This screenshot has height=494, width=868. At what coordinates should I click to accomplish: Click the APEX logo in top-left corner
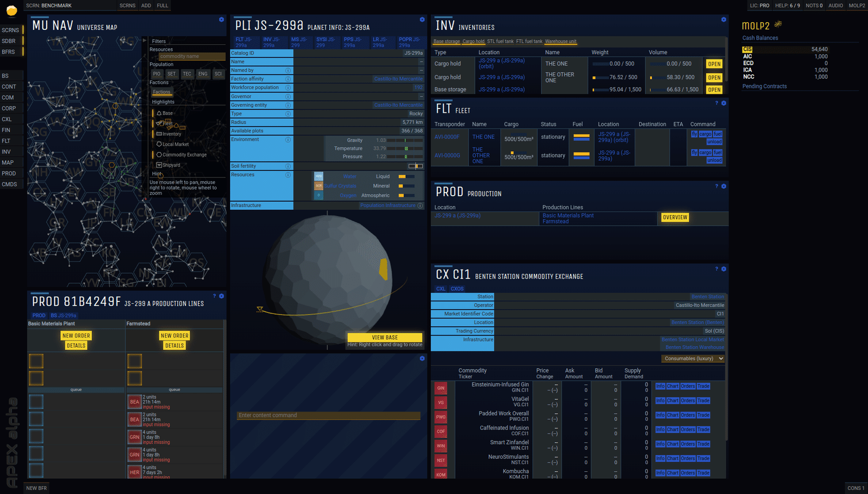coord(11,10)
